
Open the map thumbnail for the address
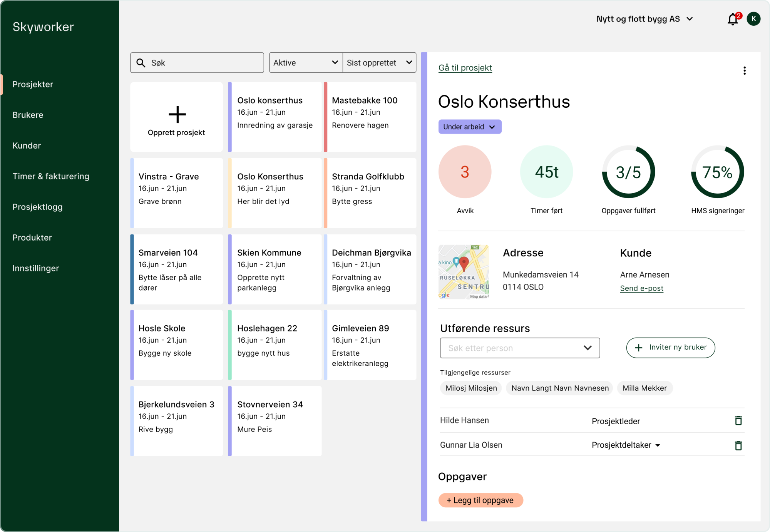tap(464, 271)
